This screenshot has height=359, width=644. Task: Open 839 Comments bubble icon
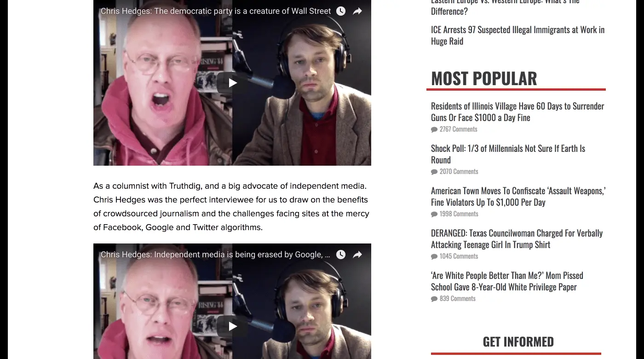pyautogui.click(x=434, y=299)
